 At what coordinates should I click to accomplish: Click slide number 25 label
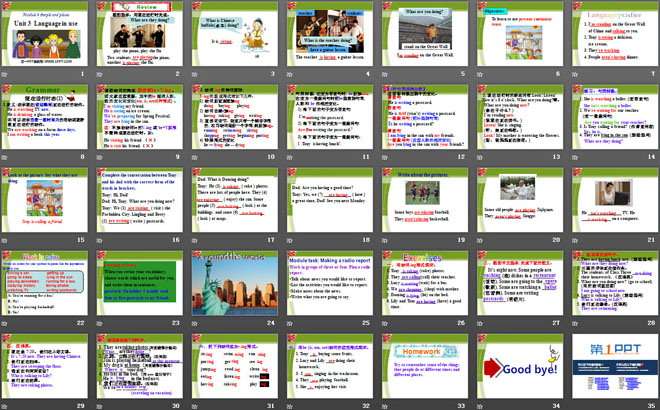coord(366,323)
